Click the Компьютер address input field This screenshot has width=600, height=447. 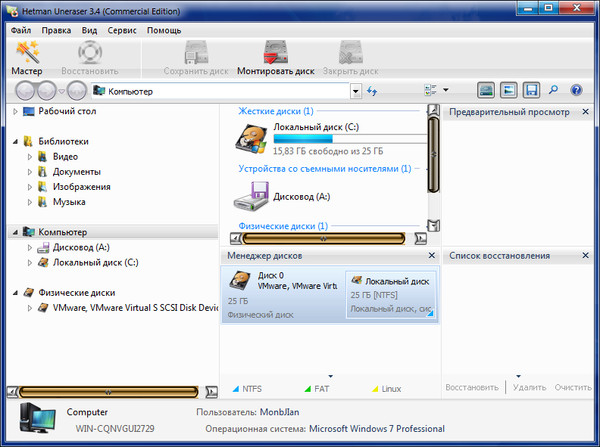coord(230,91)
